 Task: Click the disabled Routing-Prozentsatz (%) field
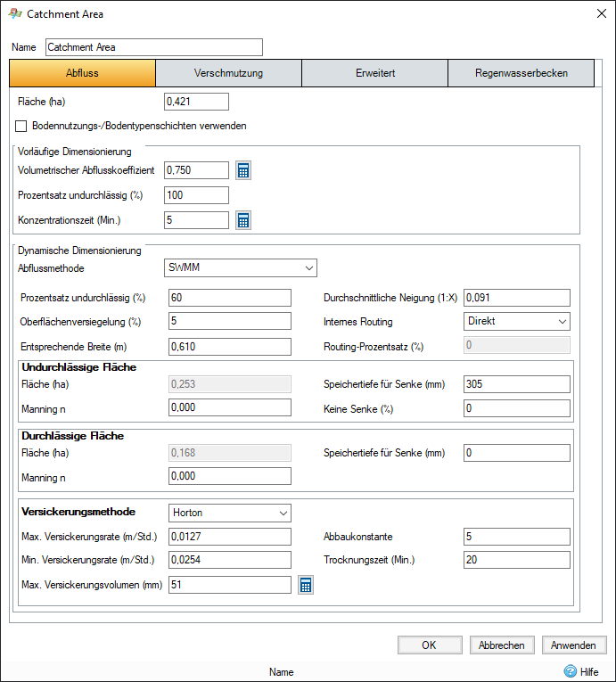click(517, 345)
